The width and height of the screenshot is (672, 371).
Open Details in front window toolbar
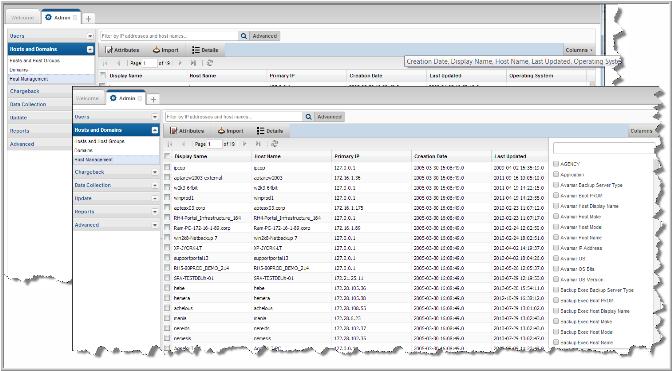click(270, 131)
